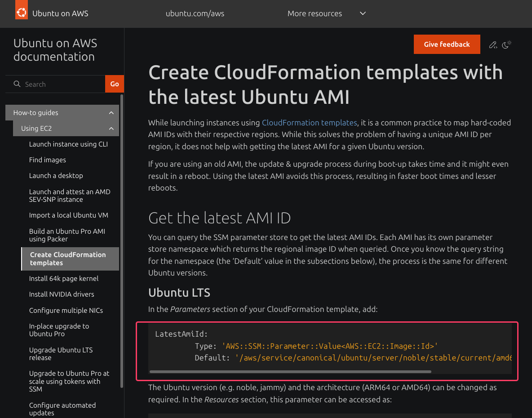
Task: Open Launch instance using CLI page
Action: (68, 144)
